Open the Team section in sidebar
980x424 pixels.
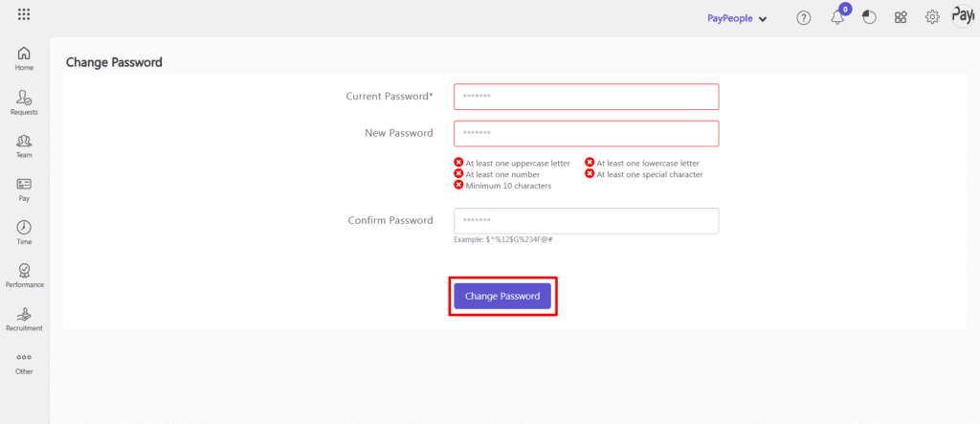coord(24,145)
